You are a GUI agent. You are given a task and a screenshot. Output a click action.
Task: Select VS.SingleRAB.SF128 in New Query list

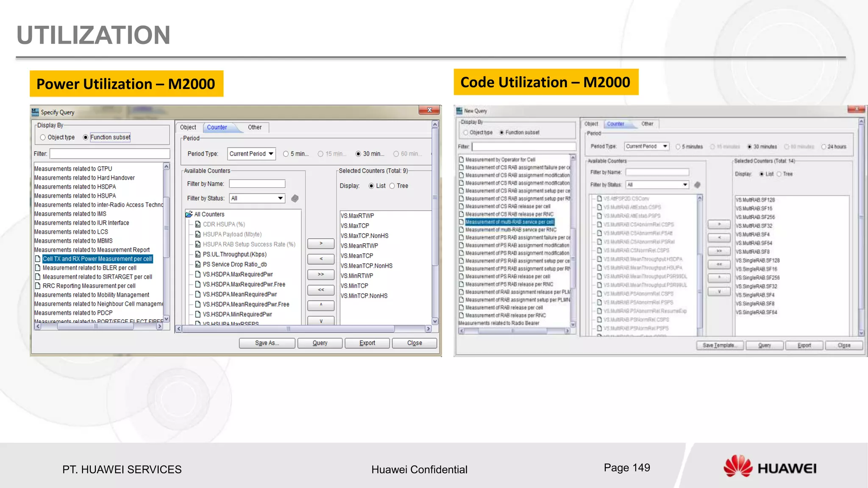[x=758, y=261]
